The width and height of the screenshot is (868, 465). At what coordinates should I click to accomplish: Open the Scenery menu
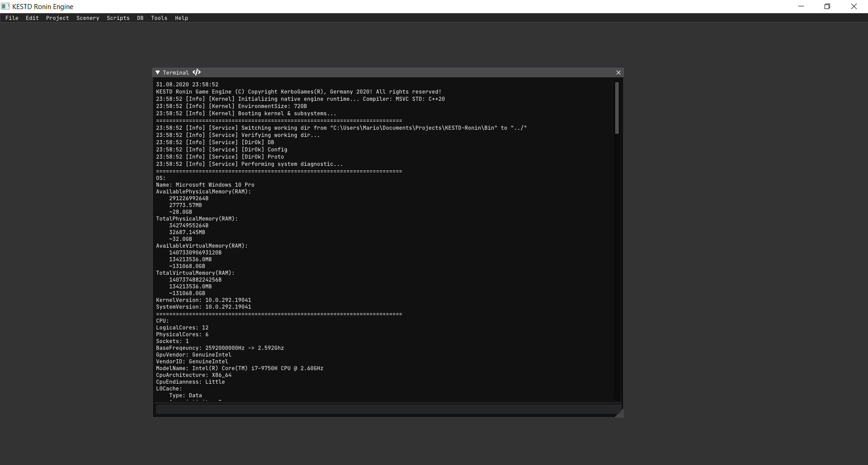point(88,18)
